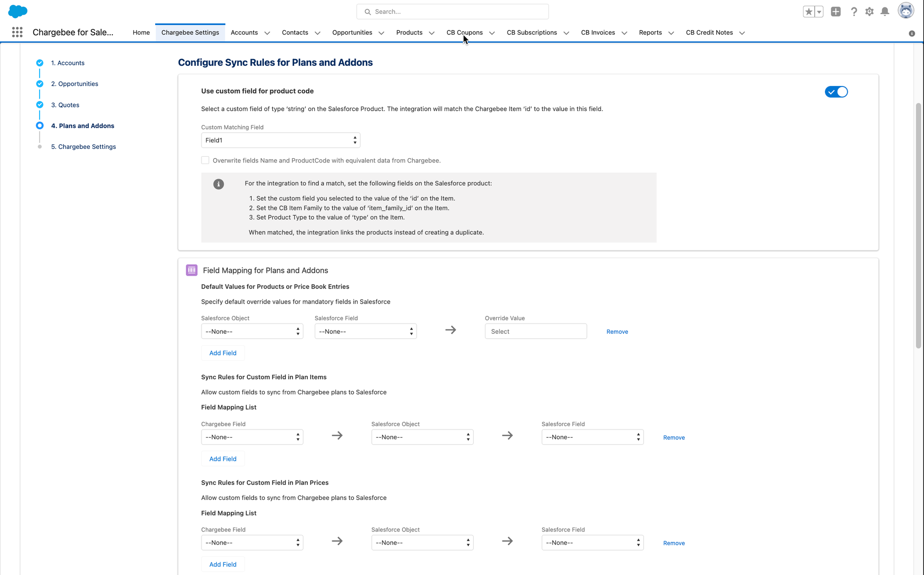Viewport: 924px width, 575px height.
Task: Open the Setup gear icon
Action: tap(869, 12)
